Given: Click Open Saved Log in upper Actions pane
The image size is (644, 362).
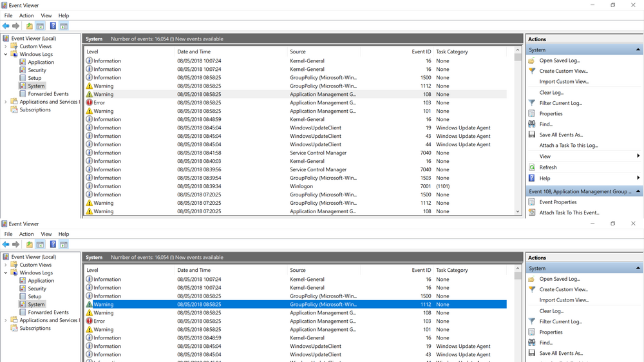Looking at the screenshot, I should pyautogui.click(x=560, y=61).
